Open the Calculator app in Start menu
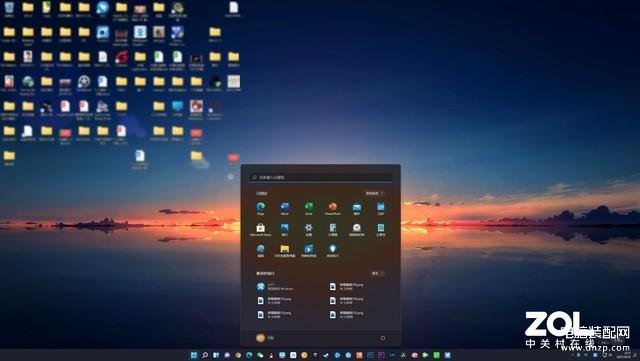 (x=333, y=230)
